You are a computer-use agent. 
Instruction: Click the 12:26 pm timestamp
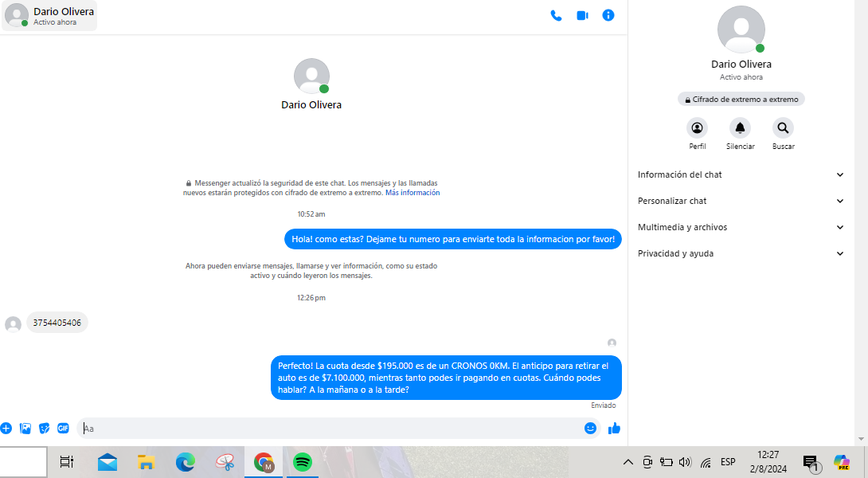tap(311, 298)
